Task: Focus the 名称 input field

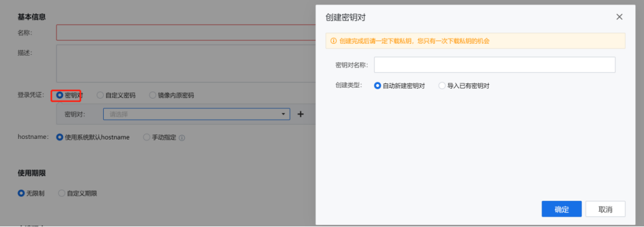Action: (186, 33)
